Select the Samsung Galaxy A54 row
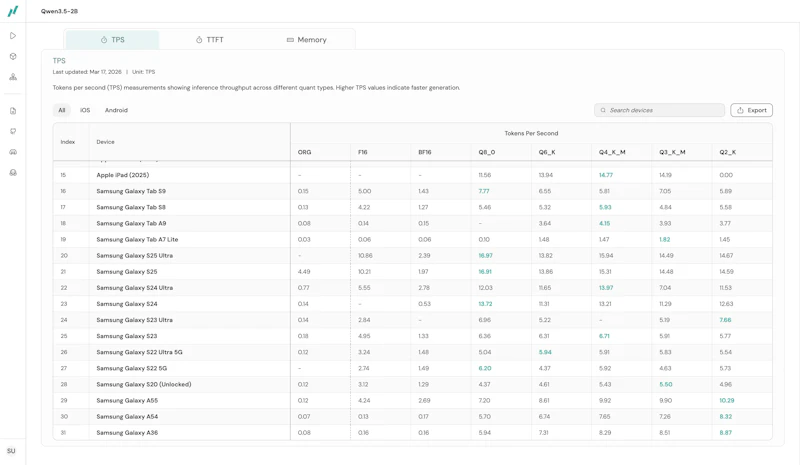This screenshot has width=800, height=465. [412, 417]
